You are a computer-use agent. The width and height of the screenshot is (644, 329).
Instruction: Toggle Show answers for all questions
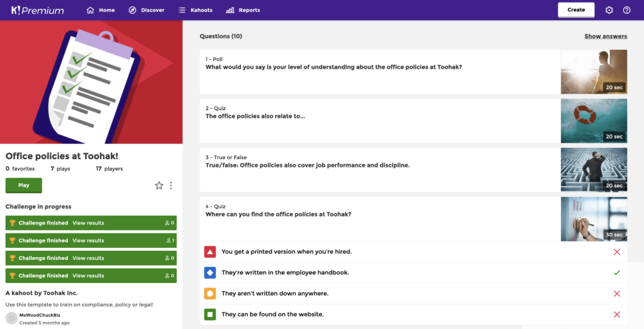[605, 36]
